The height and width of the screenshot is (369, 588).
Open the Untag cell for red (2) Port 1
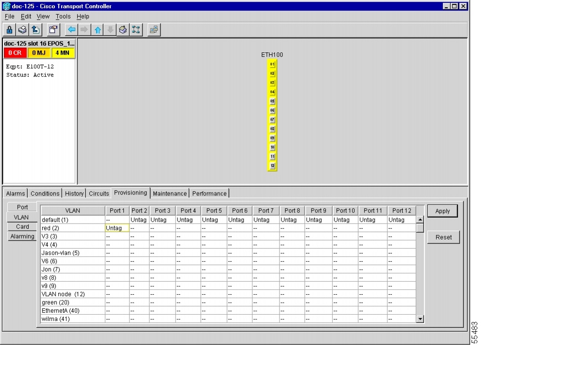coord(117,228)
